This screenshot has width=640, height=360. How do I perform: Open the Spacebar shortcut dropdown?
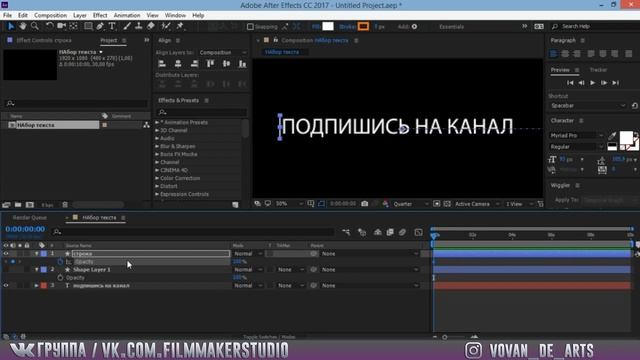pos(588,106)
